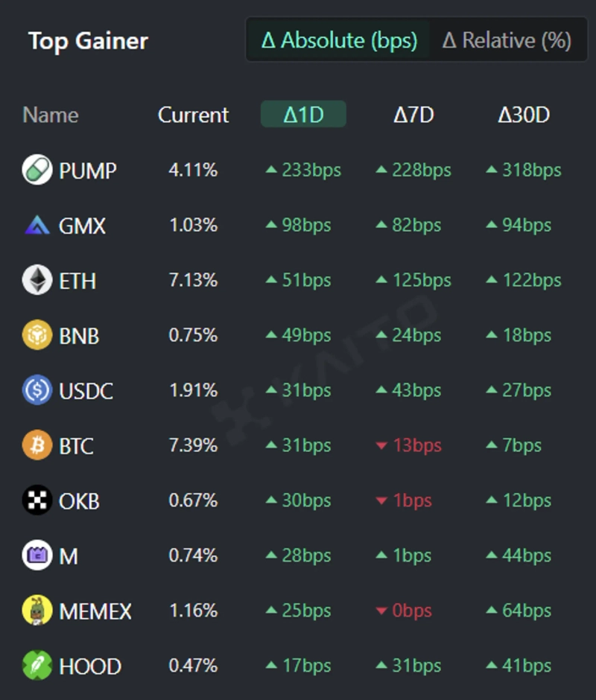
Task: Switch to Δ Relative (%) view
Action: (507, 40)
